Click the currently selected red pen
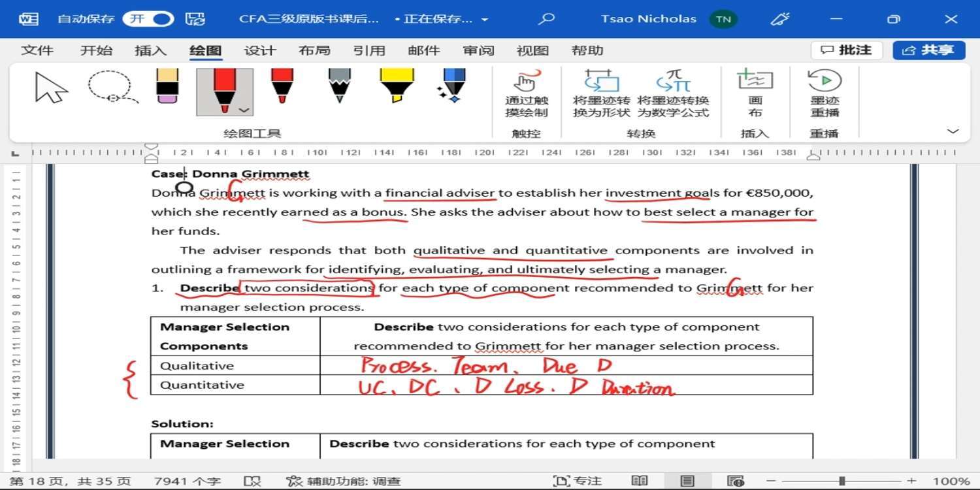Viewport: 980px width, 490px height. coord(224,90)
